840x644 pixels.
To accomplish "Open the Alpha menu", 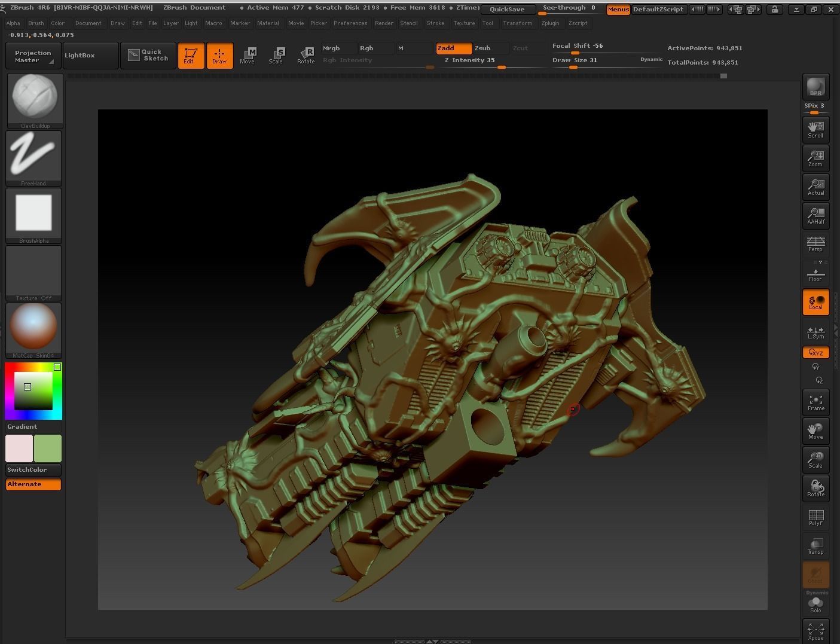I will click(13, 23).
